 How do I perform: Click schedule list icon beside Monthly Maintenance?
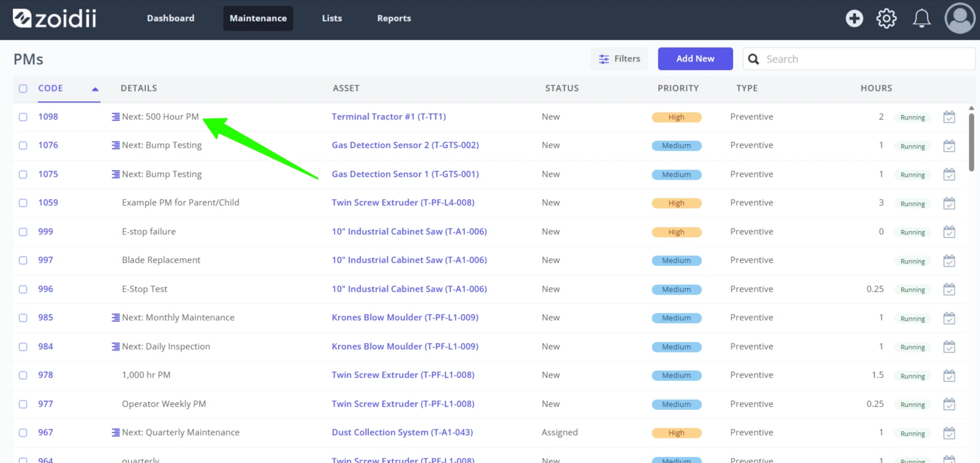115,317
